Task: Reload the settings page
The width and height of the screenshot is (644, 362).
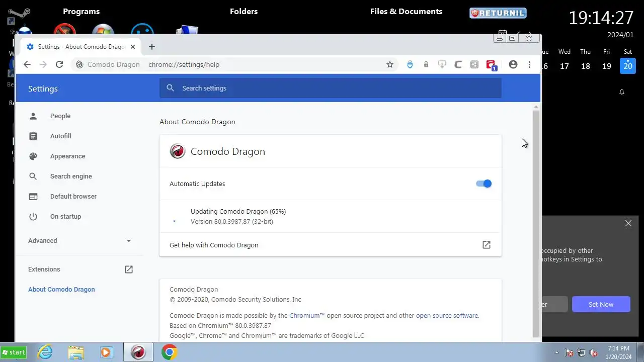Action: coord(59,64)
